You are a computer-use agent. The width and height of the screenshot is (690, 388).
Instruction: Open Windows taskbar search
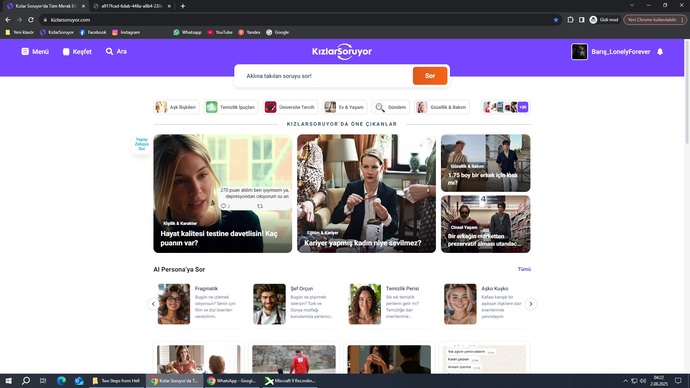click(x=26, y=381)
